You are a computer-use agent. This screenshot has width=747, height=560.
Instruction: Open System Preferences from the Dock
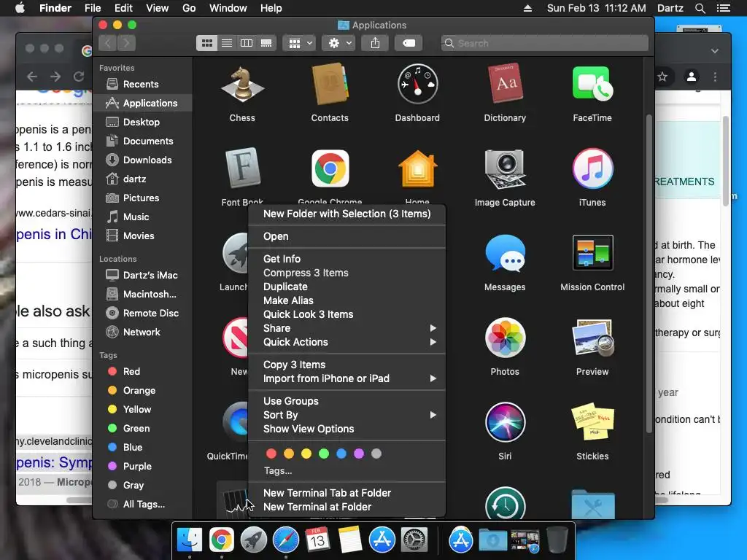(414, 540)
